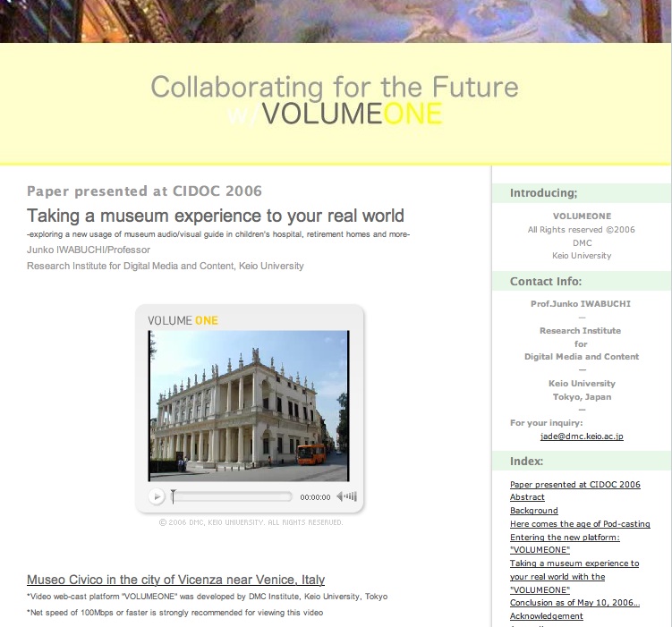Click the video seek bar track
Screen dimensions: 672x627
point(232,496)
